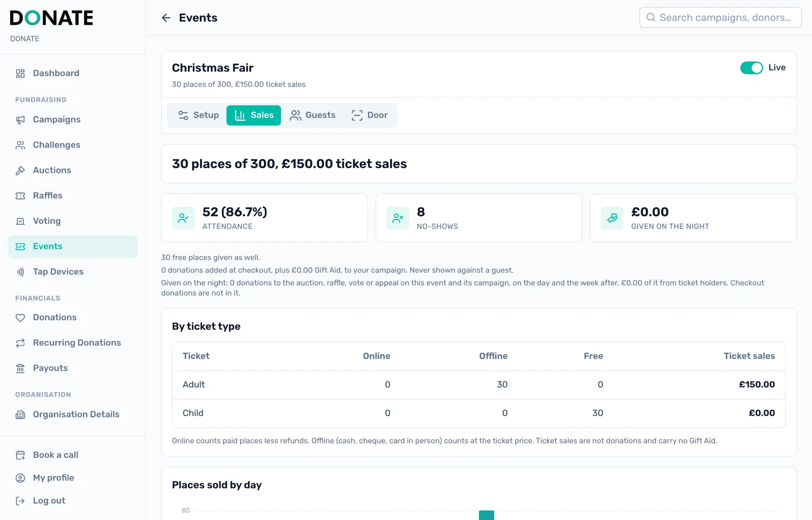The image size is (812, 520).
Task: Click the Ticket sales column header
Action: pos(749,356)
